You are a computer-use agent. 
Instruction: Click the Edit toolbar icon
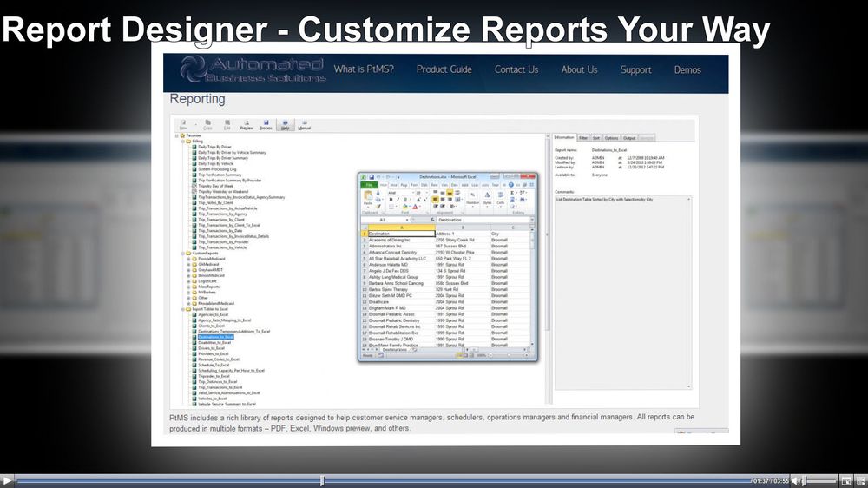point(227,125)
